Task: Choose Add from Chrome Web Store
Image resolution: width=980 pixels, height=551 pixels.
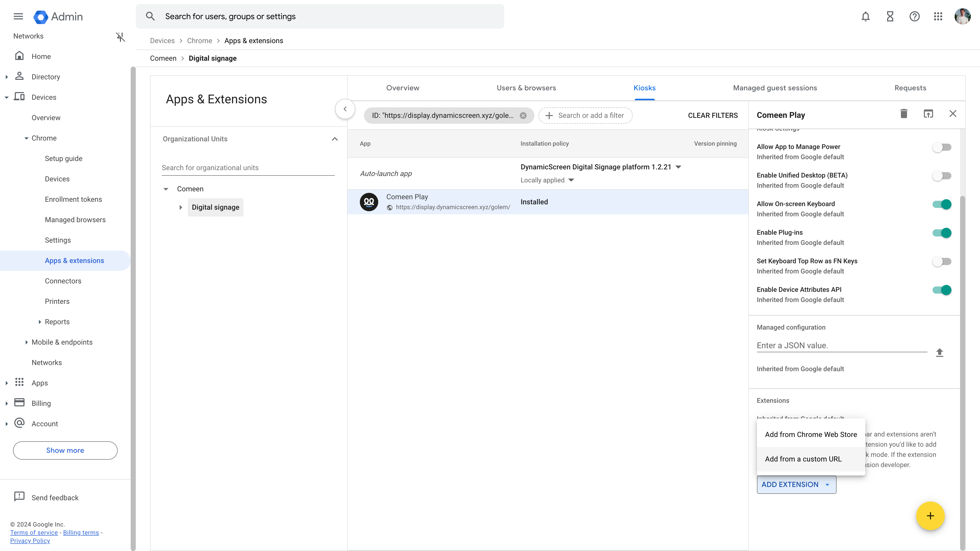Action: 811,434
